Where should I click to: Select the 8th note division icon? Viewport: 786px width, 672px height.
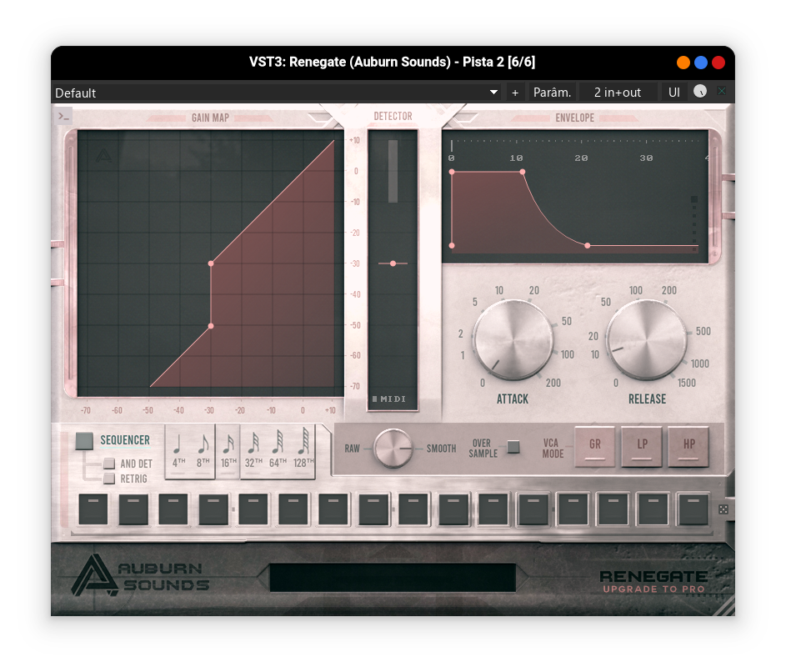pos(203,451)
